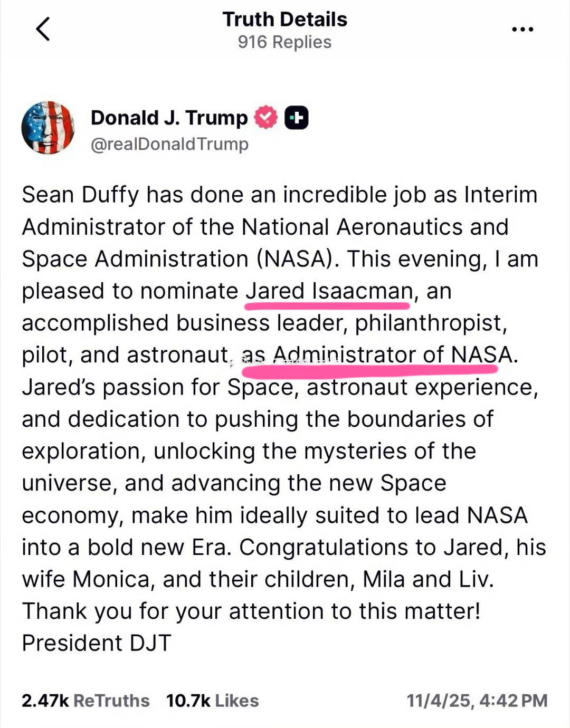Viewport: 570px width, 728px height.
Task: Click Trump's pink verified checkmark badge
Action: click(265, 117)
